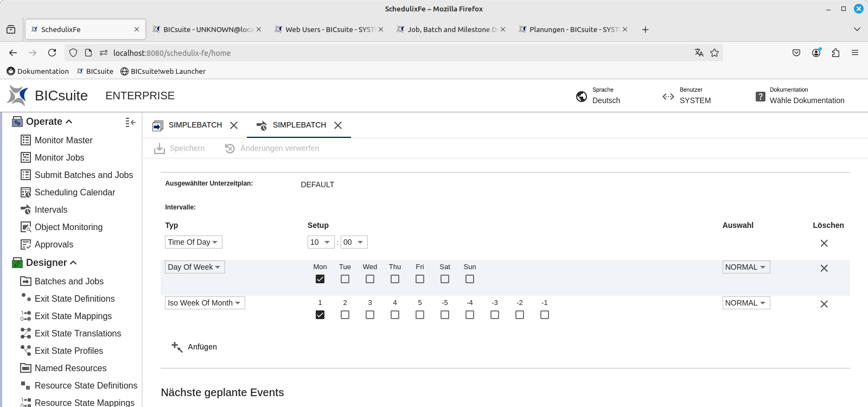Image resolution: width=868 pixels, height=407 pixels.
Task: Check the week -1 checkbox
Action: [x=545, y=315]
